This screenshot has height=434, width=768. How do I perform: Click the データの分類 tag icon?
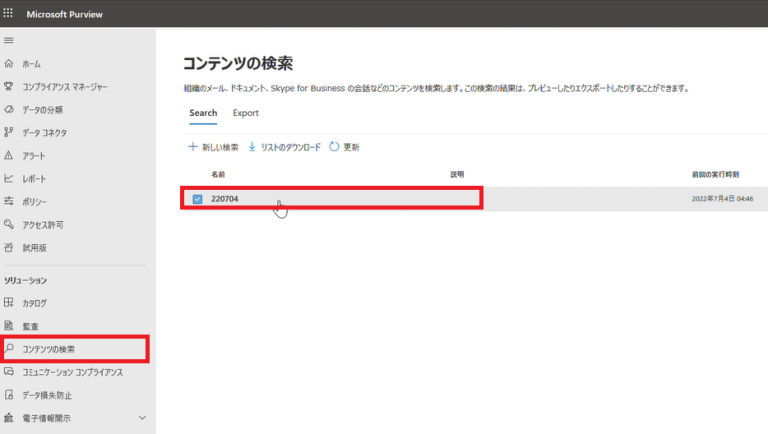[9, 109]
